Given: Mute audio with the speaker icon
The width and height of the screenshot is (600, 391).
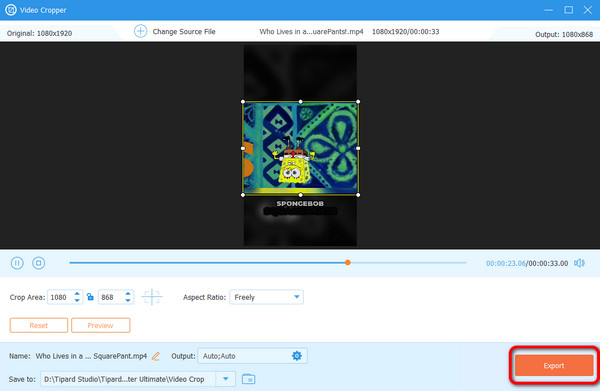Looking at the screenshot, I should click(579, 263).
